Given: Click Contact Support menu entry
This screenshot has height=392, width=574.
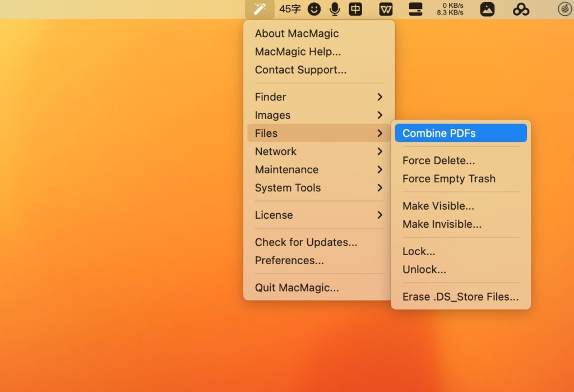Looking at the screenshot, I should click(x=300, y=70).
